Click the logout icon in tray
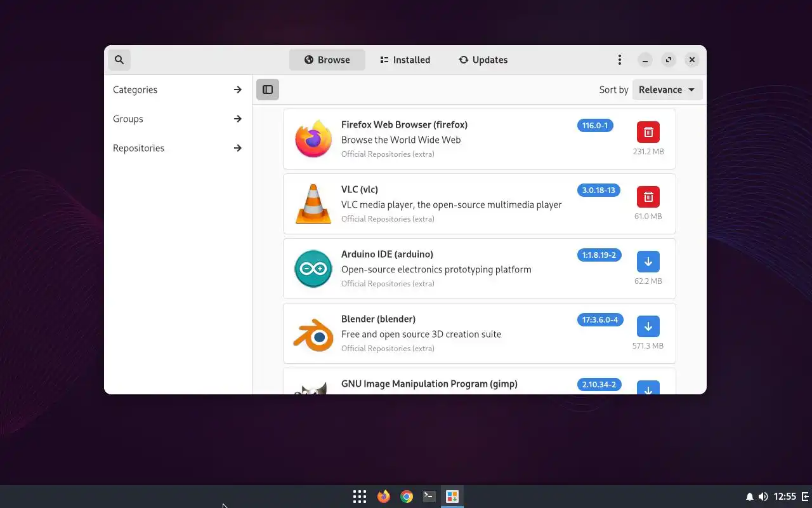The image size is (812, 508). click(806, 497)
